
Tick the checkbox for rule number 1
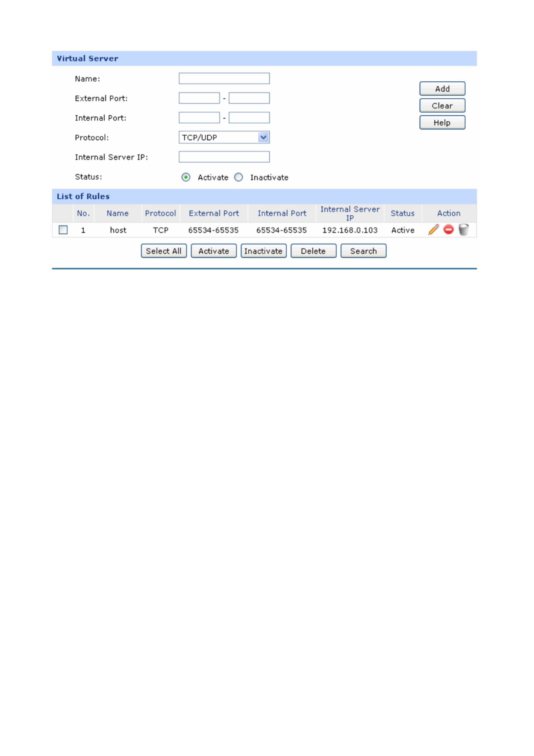coord(63,230)
